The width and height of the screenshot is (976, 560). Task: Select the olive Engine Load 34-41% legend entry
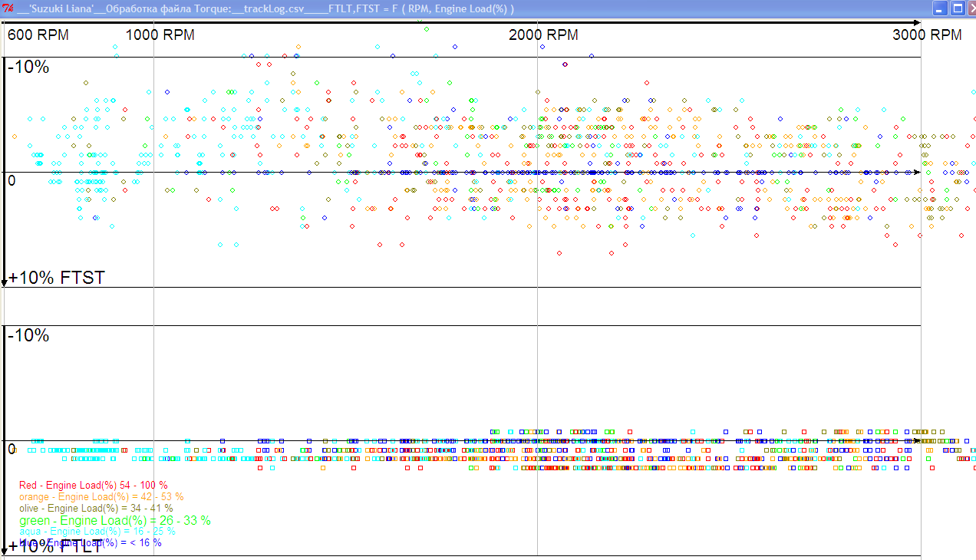point(96,508)
